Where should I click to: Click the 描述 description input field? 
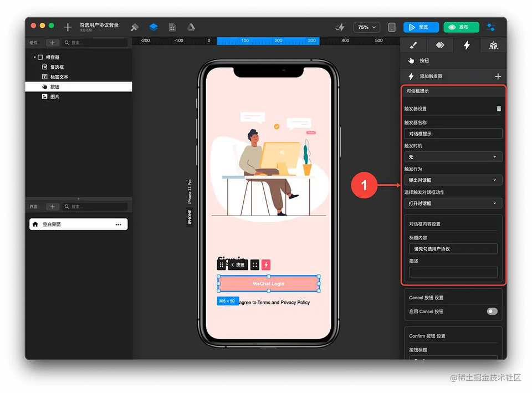click(x=453, y=272)
